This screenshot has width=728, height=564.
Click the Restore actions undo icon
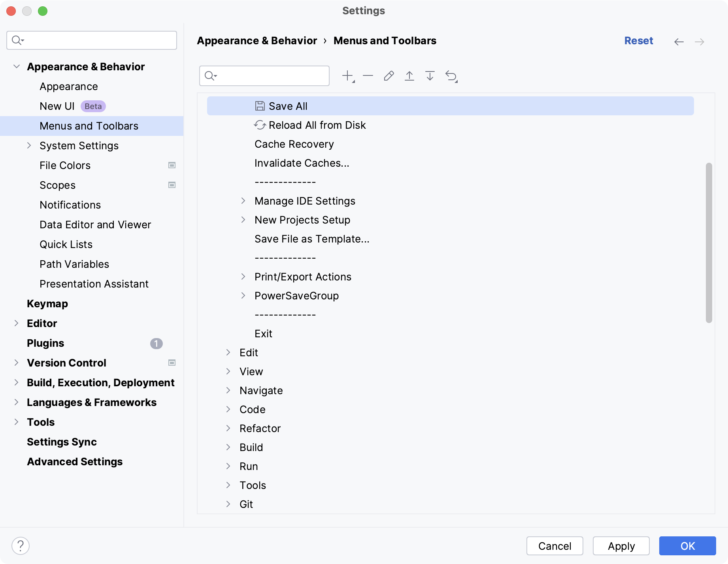click(451, 76)
